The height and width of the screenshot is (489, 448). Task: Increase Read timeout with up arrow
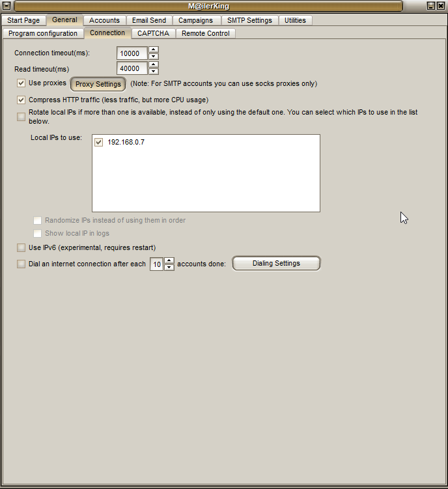(154, 64)
